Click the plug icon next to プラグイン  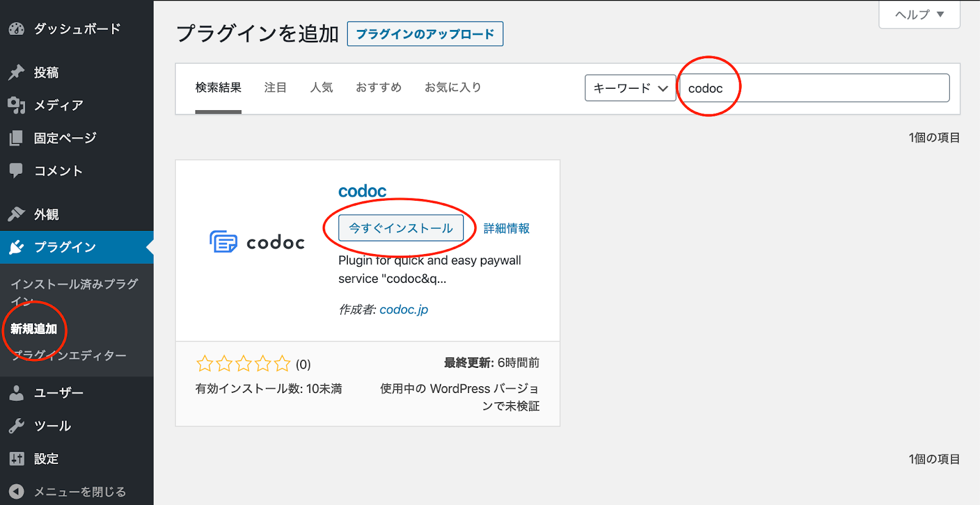(x=17, y=247)
